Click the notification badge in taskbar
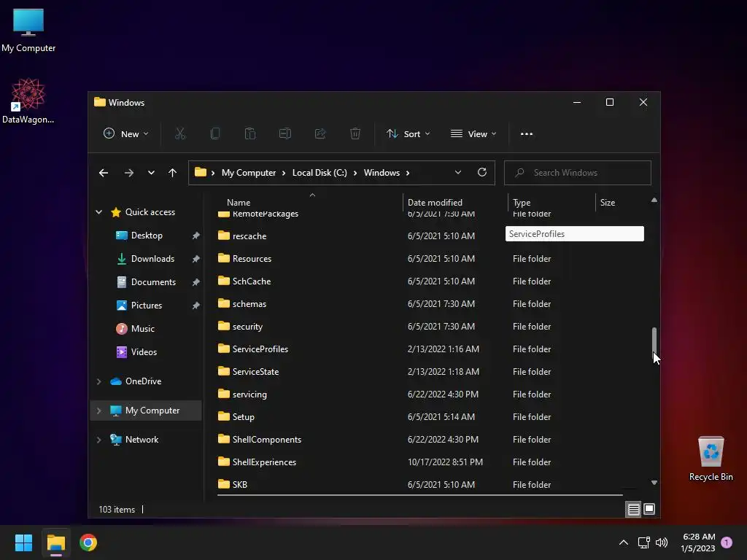 click(727, 542)
